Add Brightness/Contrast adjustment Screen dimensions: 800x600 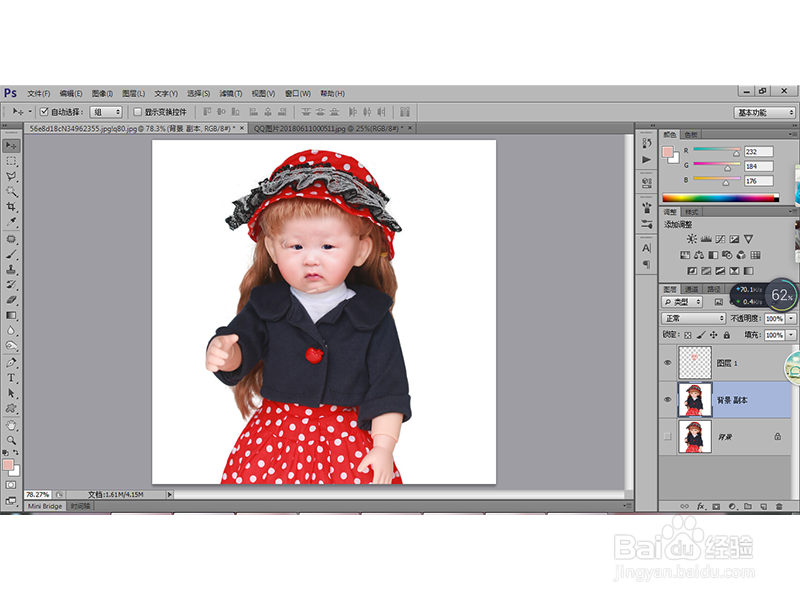coord(691,239)
